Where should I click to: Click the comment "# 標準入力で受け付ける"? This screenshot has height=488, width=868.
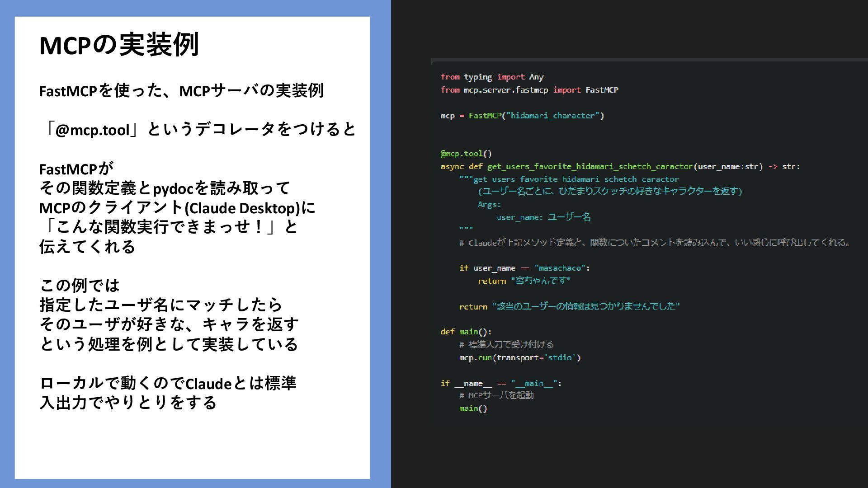(507, 345)
